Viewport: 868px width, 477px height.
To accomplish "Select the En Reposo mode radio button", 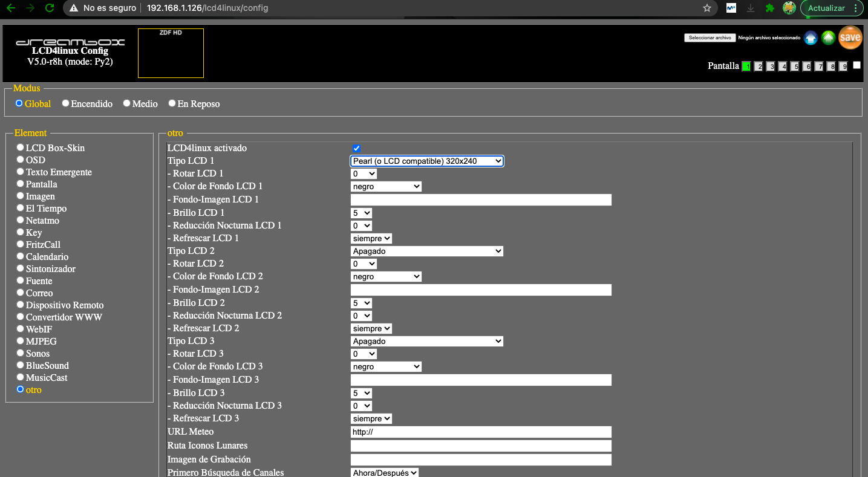I will tap(172, 103).
